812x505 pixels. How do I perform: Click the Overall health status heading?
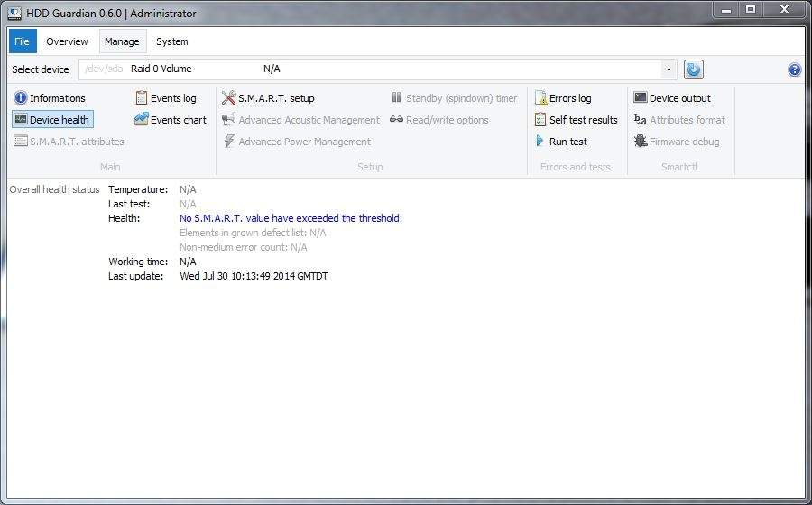click(x=54, y=189)
